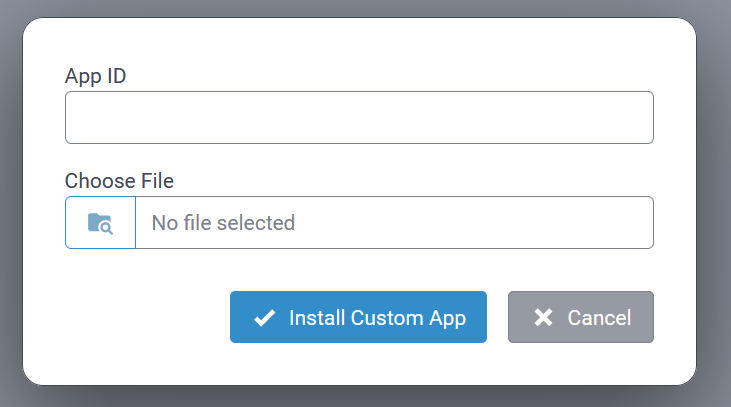This screenshot has height=407, width=731.
Task: Click the 'Choose File' label
Action: (x=119, y=181)
